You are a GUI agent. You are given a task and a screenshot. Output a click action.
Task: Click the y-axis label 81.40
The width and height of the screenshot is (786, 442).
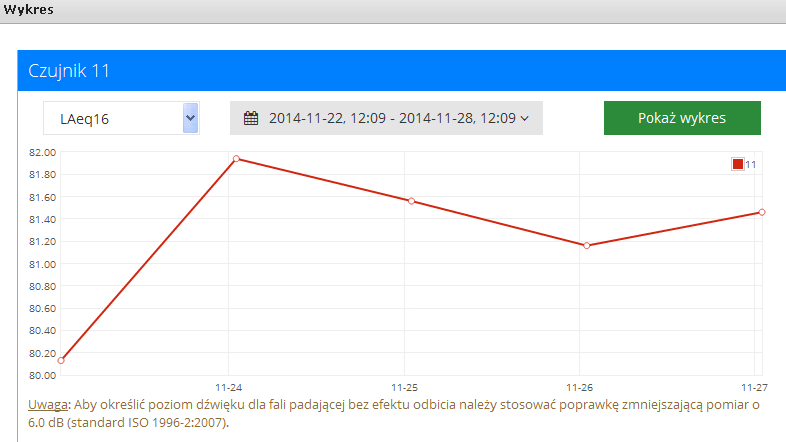43,219
